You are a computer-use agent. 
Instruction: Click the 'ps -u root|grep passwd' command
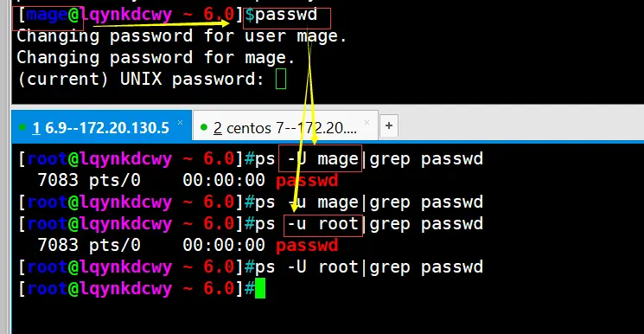[369, 224]
